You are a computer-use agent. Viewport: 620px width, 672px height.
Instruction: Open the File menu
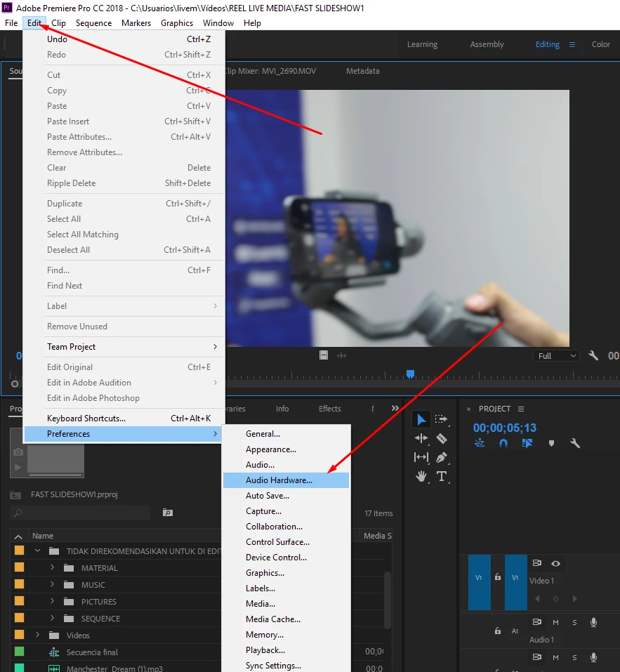coord(11,23)
